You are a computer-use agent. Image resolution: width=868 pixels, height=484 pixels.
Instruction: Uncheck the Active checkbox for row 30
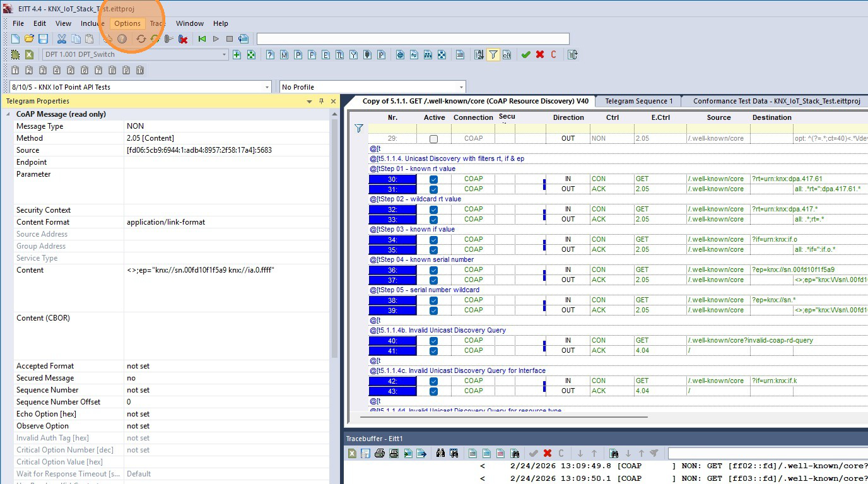[433, 179]
